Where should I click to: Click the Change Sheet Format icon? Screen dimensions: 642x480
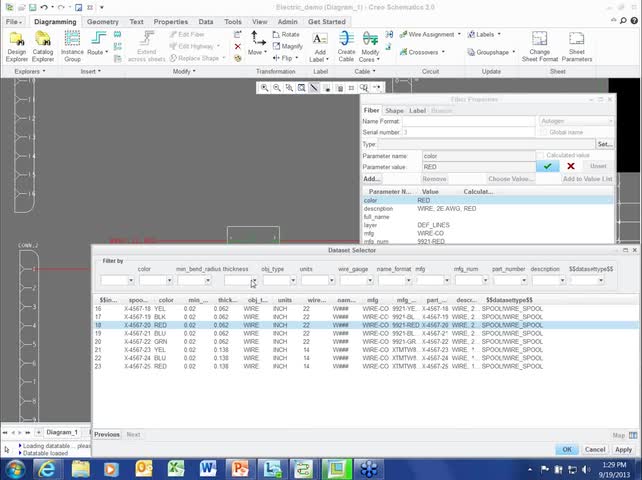pyautogui.click(x=539, y=39)
